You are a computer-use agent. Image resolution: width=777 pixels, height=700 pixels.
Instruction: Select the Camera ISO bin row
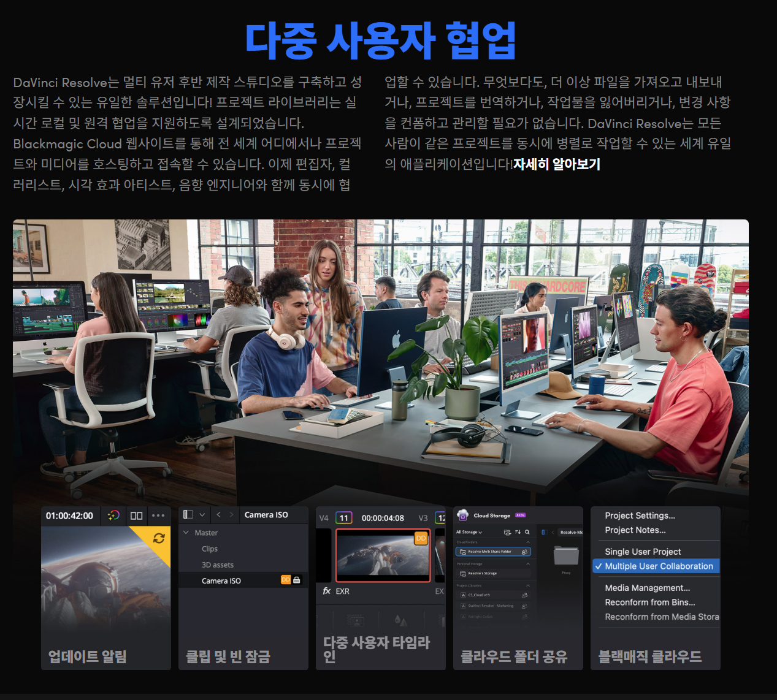click(x=243, y=580)
